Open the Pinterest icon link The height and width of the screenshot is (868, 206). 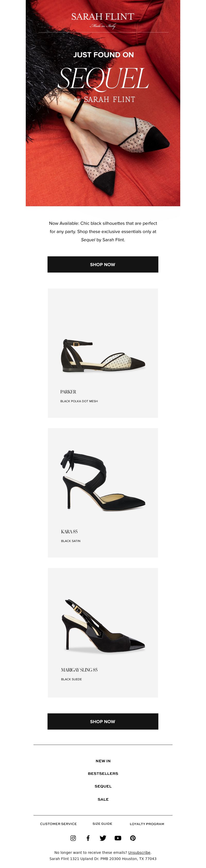133,838
